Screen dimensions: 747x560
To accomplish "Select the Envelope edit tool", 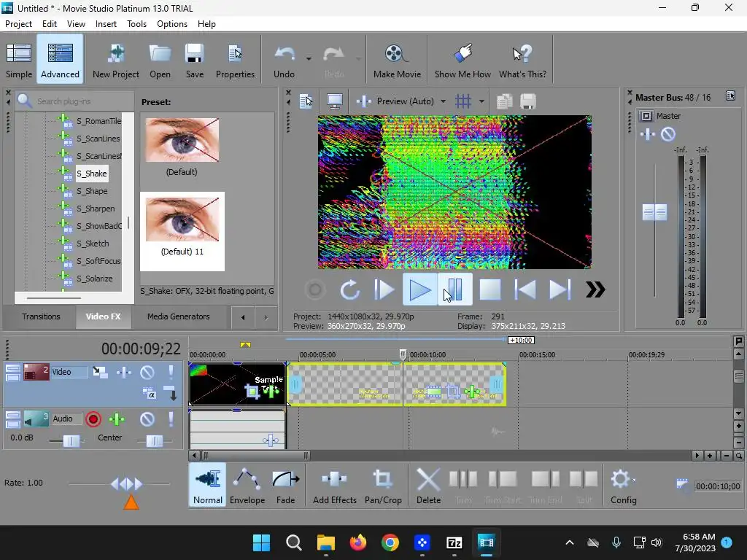I will pos(247,485).
